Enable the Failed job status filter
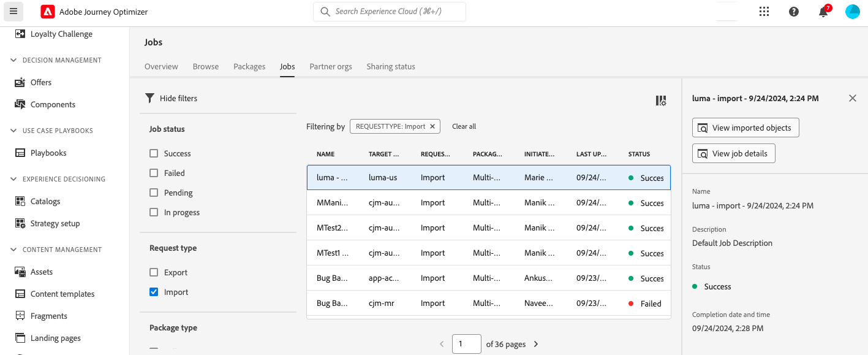This screenshot has height=355, width=868. click(x=154, y=173)
